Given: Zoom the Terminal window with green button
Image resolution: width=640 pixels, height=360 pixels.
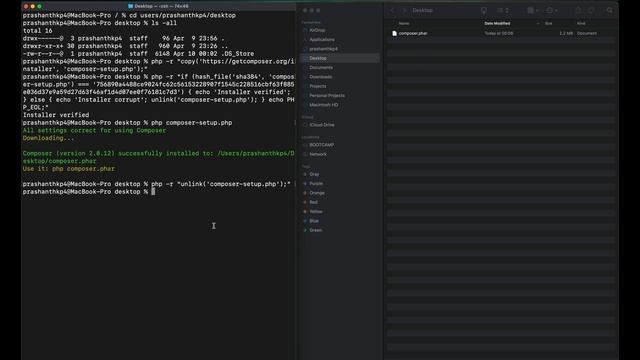Looking at the screenshot, I should pos(40,7).
